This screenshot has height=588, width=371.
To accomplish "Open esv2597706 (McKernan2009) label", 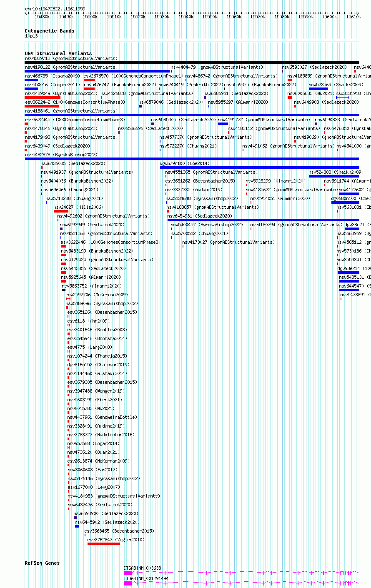I will 97,295.
